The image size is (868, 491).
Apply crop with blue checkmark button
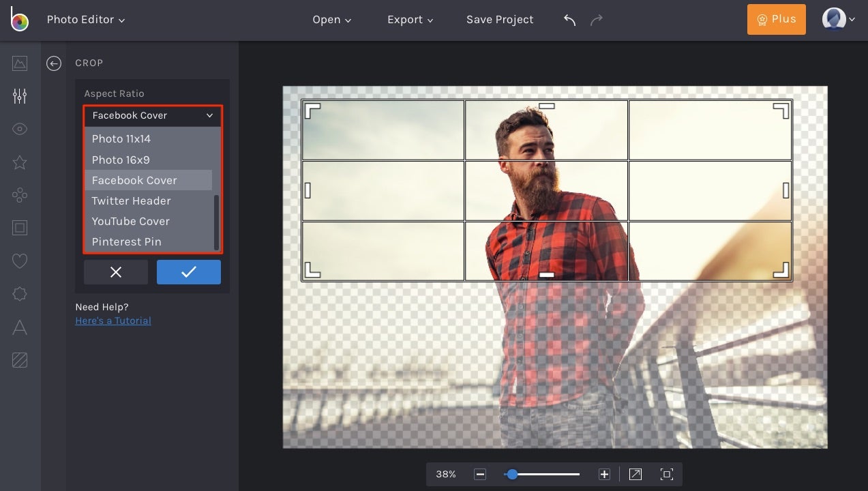(x=189, y=272)
